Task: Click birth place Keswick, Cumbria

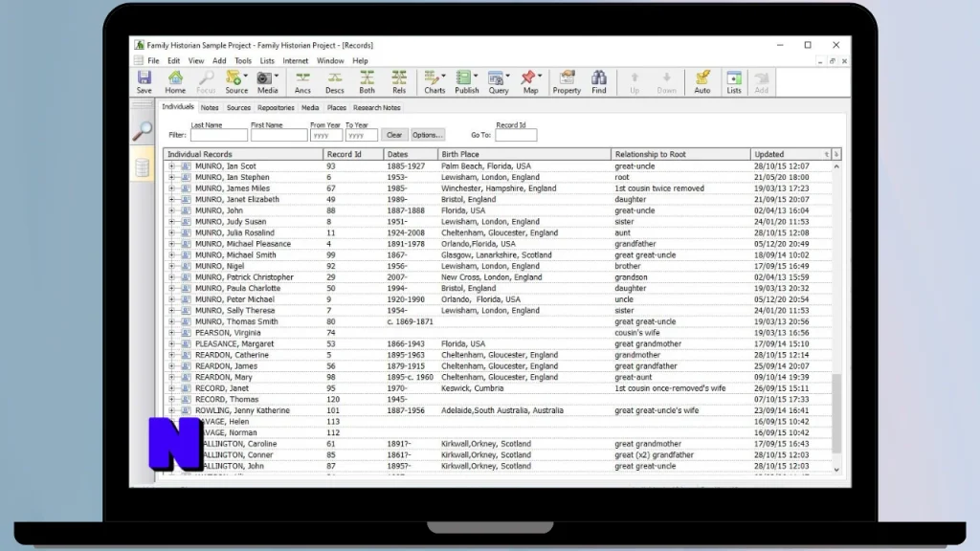Action: coord(472,388)
